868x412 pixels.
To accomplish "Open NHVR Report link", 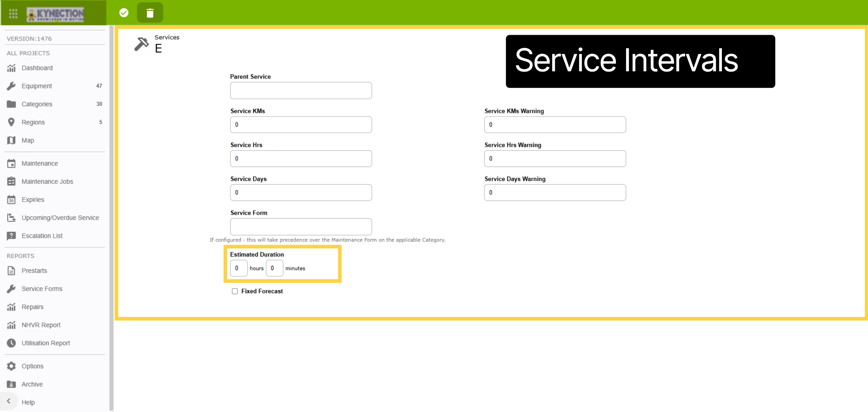I will click(x=41, y=325).
